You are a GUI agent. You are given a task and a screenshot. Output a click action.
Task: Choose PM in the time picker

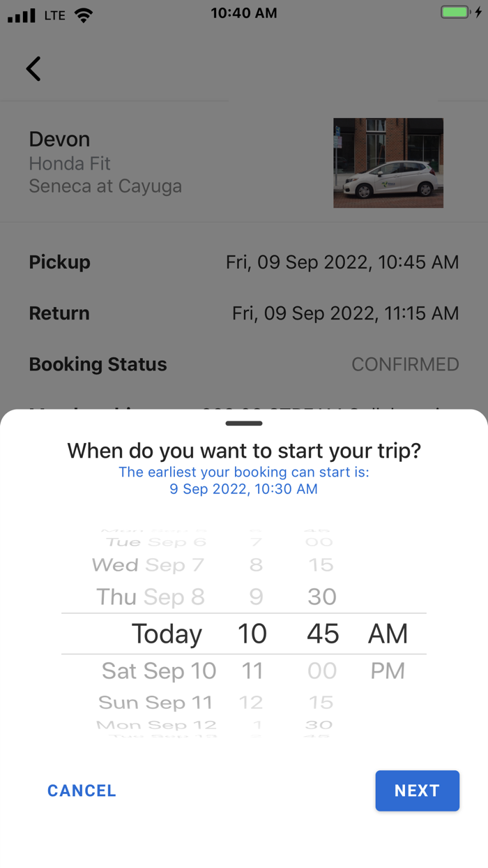[x=388, y=671]
